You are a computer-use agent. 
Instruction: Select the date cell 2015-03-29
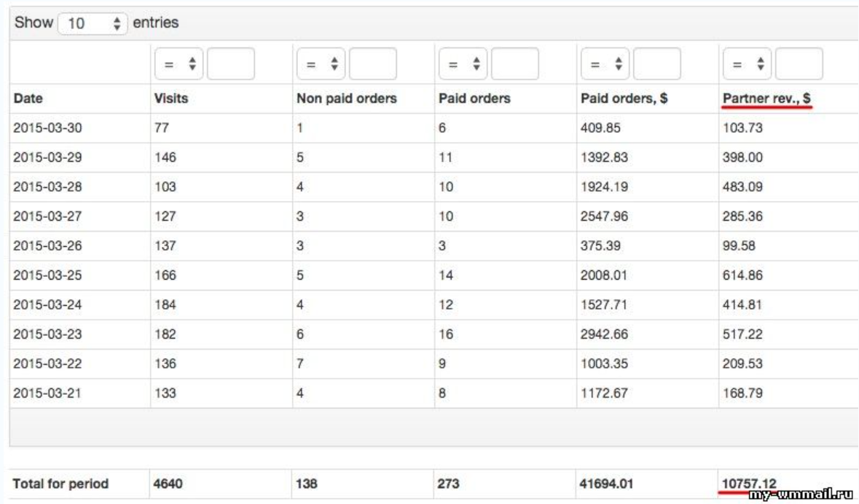(47, 158)
